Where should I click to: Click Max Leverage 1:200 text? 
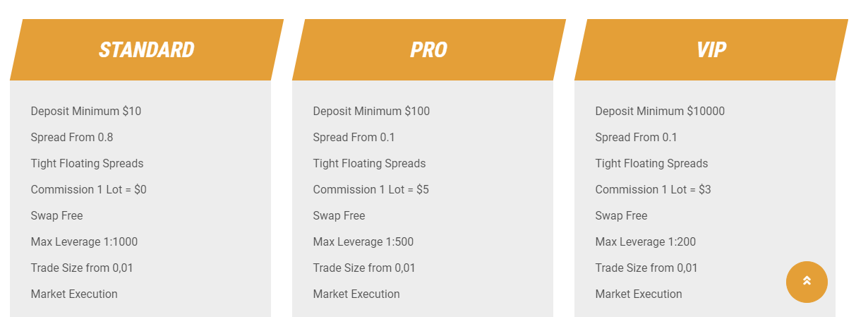646,241
